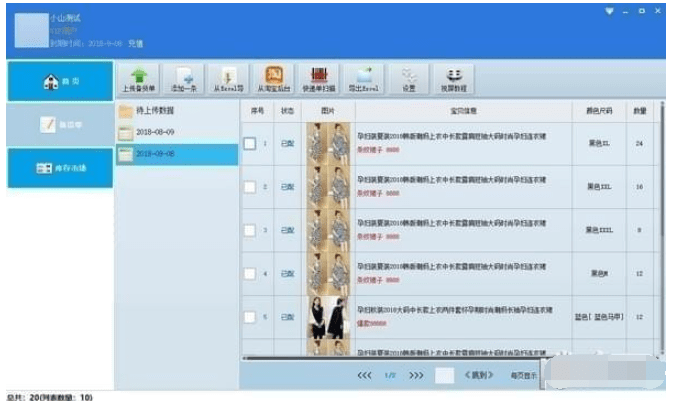Click the red subtitle text in row 4
Viewport: 676px width, 401px height.
[x=378, y=280]
